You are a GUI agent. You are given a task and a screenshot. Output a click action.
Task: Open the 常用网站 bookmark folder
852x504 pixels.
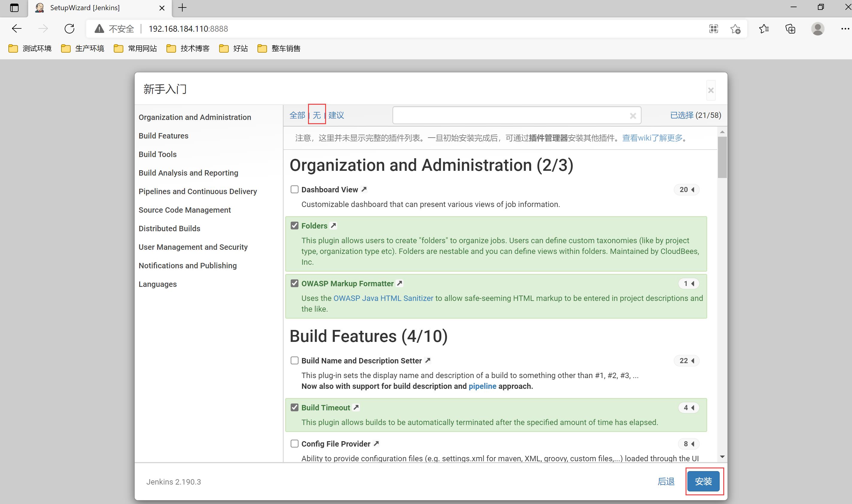coord(135,48)
